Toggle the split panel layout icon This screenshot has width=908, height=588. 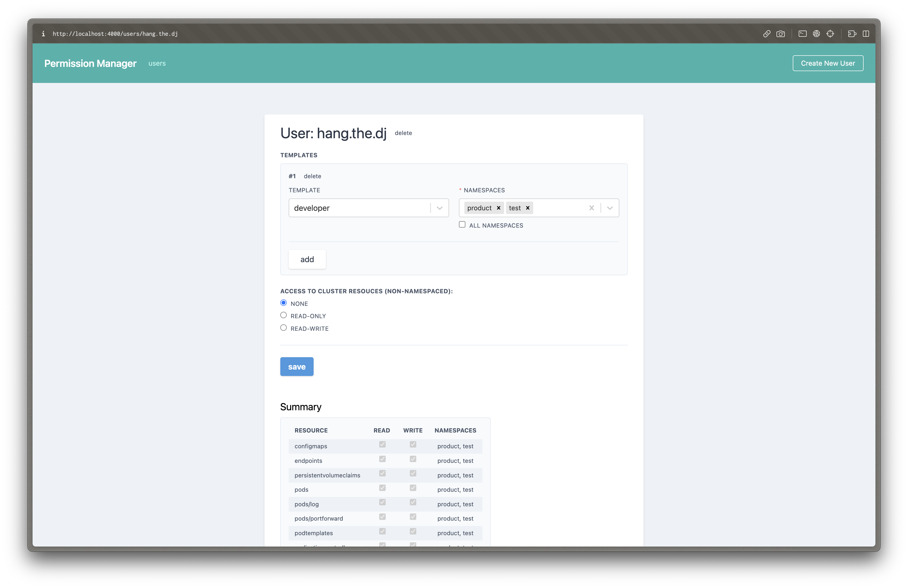click(866, 34)
